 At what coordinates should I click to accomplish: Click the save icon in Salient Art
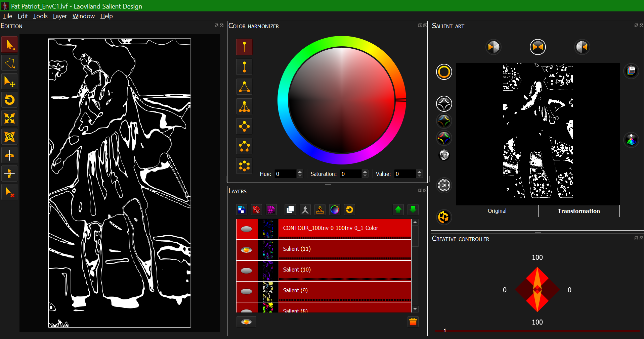(x=631, y=71)
